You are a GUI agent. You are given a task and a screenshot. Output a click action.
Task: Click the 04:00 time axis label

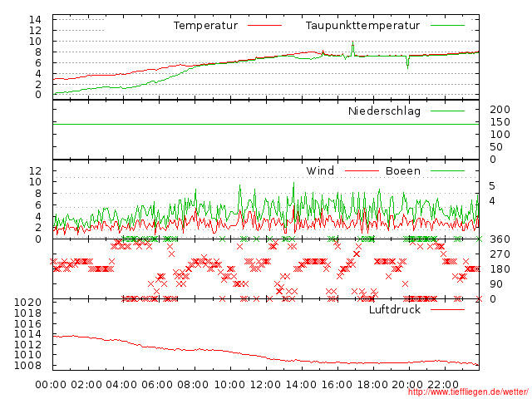121,385
